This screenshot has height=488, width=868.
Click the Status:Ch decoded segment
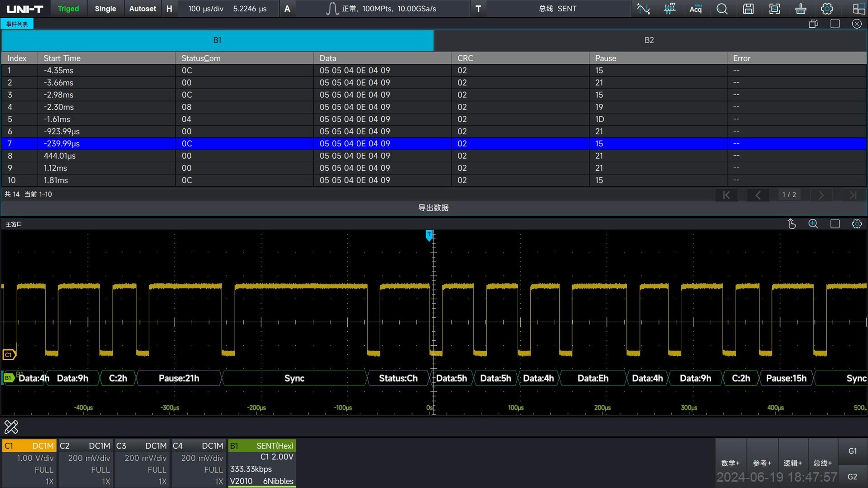pos(398,378)
